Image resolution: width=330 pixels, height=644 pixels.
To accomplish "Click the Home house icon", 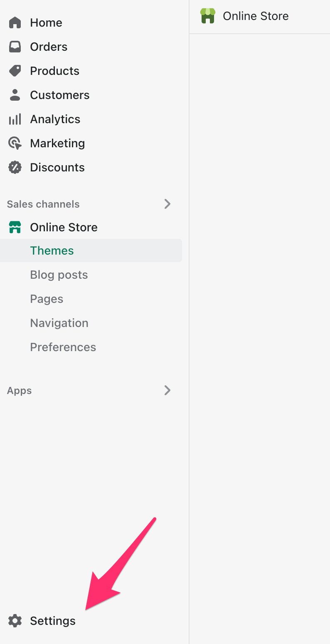I will coord(15,22).
